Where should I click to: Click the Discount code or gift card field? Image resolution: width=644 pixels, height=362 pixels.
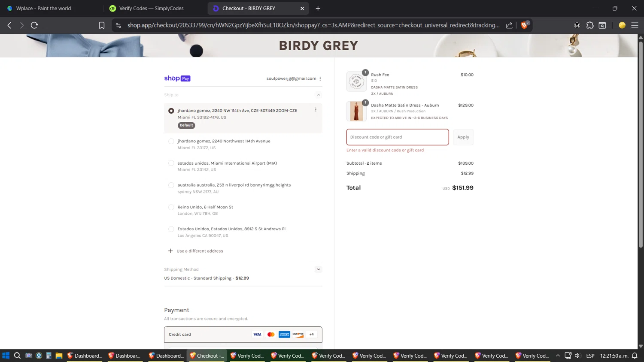(398, 137)
